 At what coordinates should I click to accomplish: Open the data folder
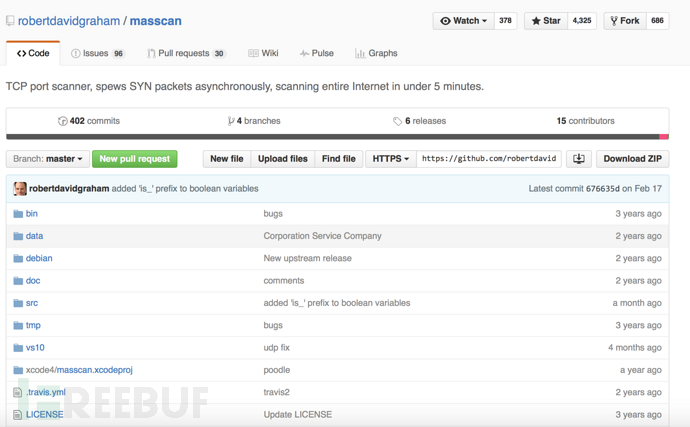pyautogui.click(x=34, y=236)
